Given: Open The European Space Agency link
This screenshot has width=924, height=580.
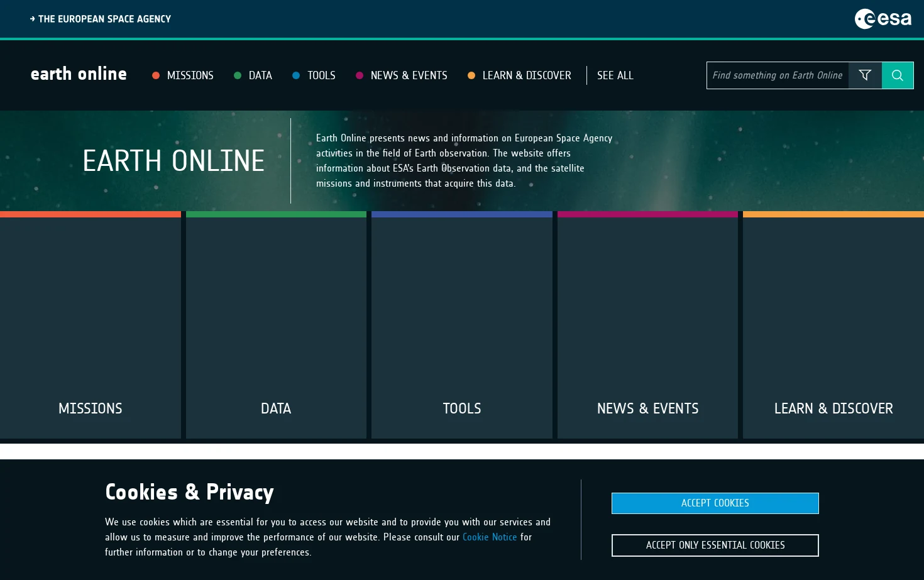Looking at the screenshot, I should coord(101,19).
